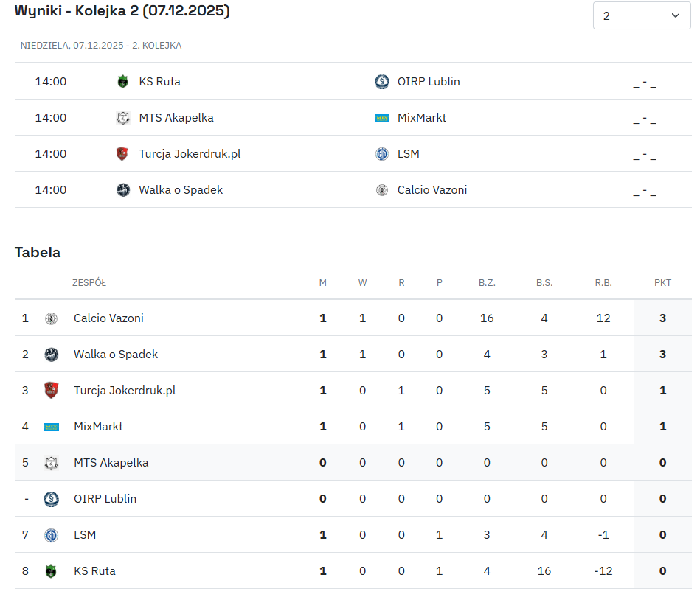The image size is (700, 597).
Task: Click LSM logo in fixtures list
Action: pyautogui.click(x=381, y=154)
